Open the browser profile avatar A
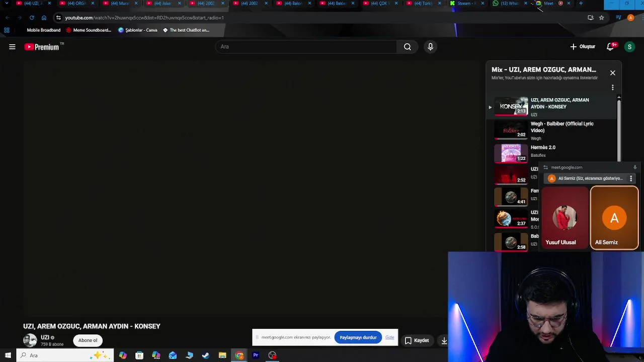 tap(630, 18)
